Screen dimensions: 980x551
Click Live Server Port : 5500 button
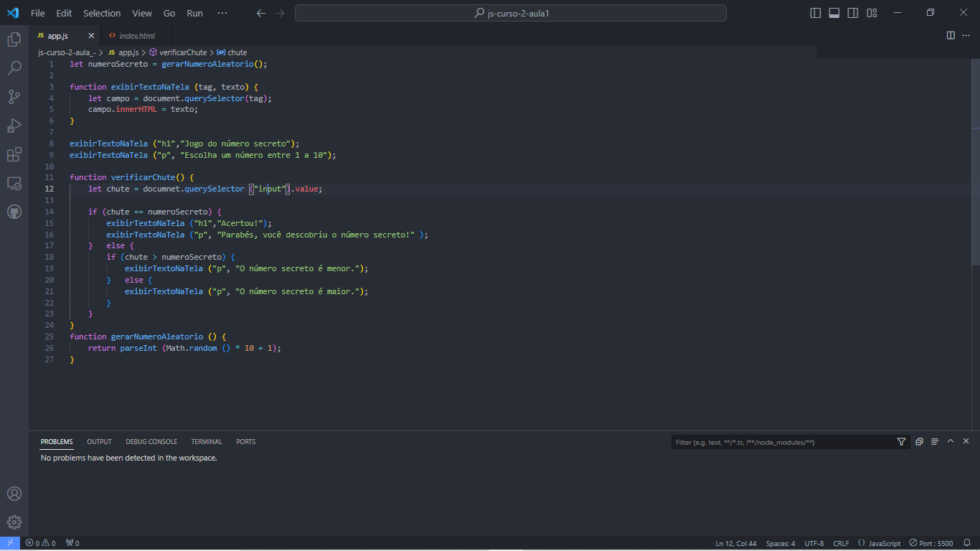[931, 543]
